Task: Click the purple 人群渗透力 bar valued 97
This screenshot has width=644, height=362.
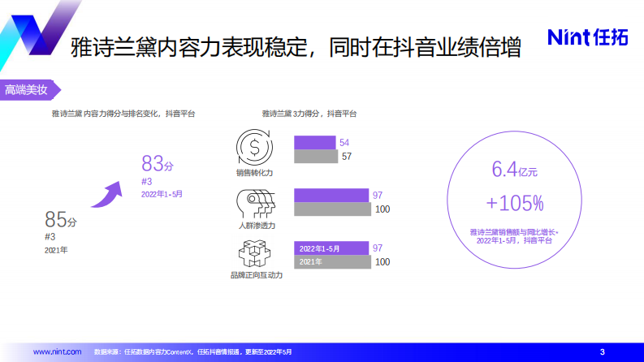Action: [331, 196]
